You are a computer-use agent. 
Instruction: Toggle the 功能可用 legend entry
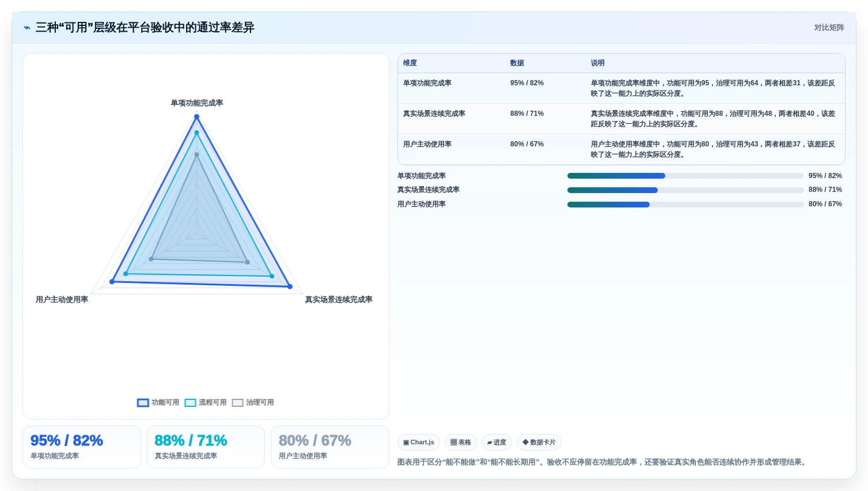[x=158, y=402]
